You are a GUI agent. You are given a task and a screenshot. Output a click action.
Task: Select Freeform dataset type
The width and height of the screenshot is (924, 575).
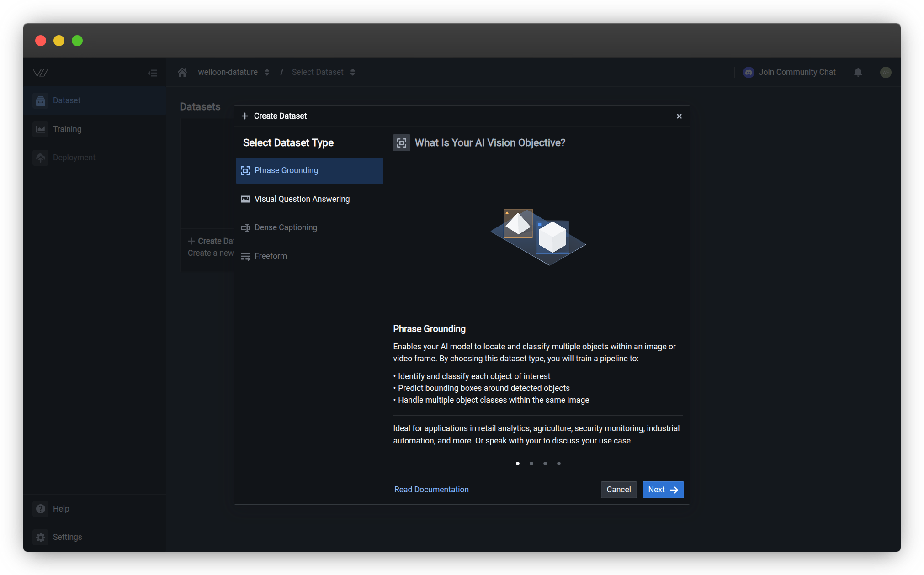pos(270,256)
